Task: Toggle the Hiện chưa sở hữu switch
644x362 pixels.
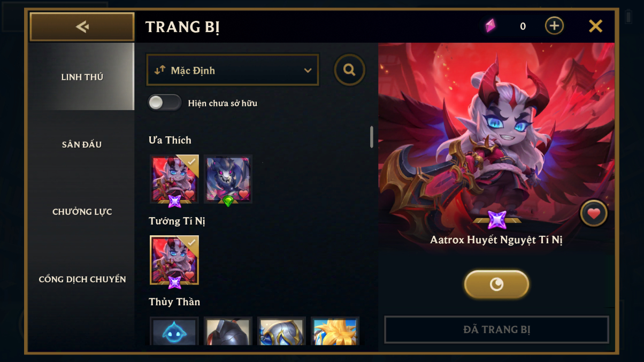Action: click(165, 103)
